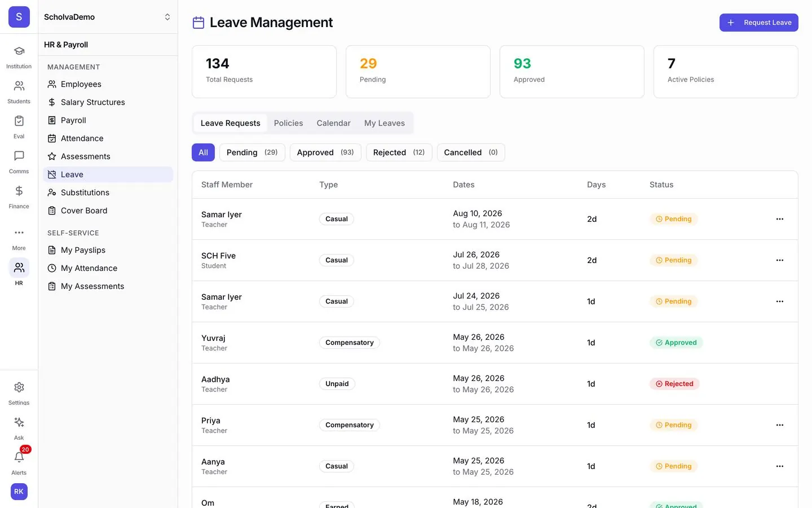This screenshot has width=812, height=508.
Task: Switch to the Calendar tab
Action: 333,123
